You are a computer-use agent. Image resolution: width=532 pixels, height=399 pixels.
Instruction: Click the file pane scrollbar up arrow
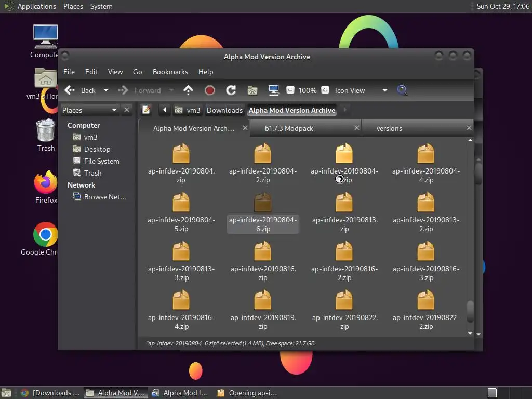470,140
